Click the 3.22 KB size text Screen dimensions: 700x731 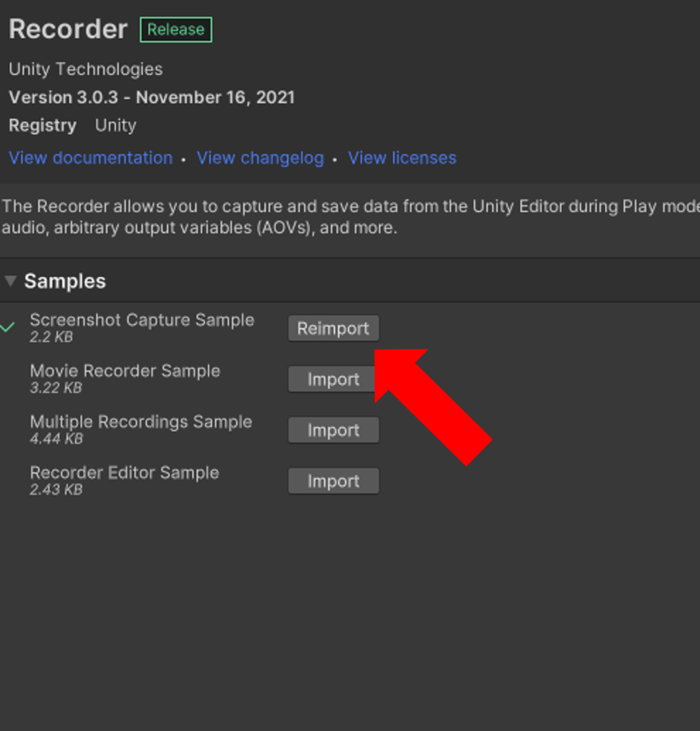(56, 388)
